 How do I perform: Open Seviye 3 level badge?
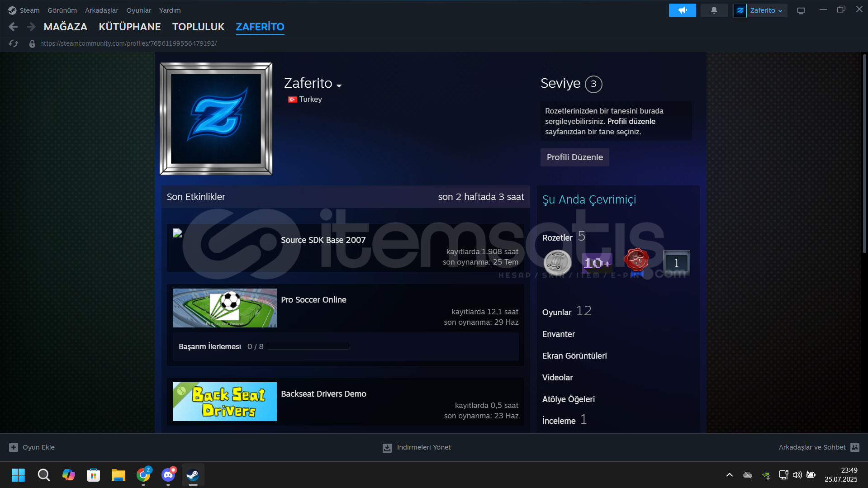coord(593,84)
